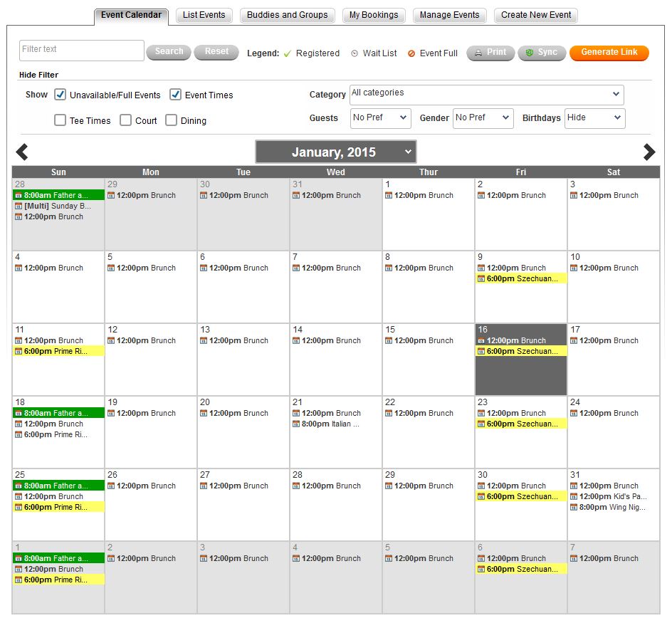The height and width of the screenshot is (623, 672).
Task: Switch to the List Events tab
Action: point(204,15)
